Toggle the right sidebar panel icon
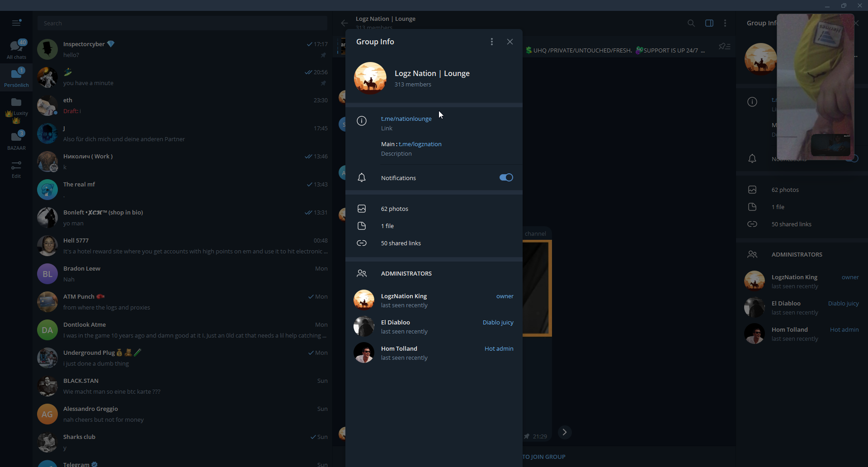 (x=709, y=23)
